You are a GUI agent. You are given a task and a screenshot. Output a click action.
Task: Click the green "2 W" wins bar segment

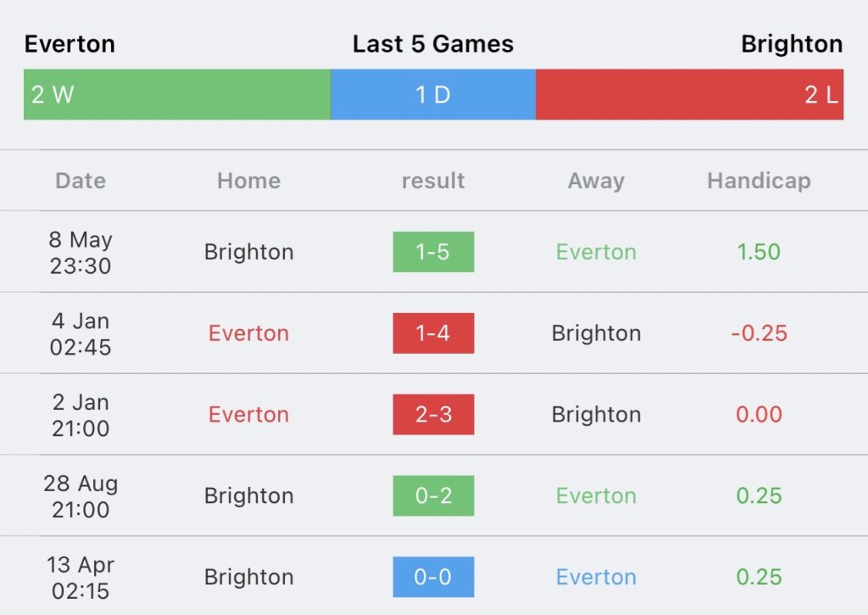(176, 94)
